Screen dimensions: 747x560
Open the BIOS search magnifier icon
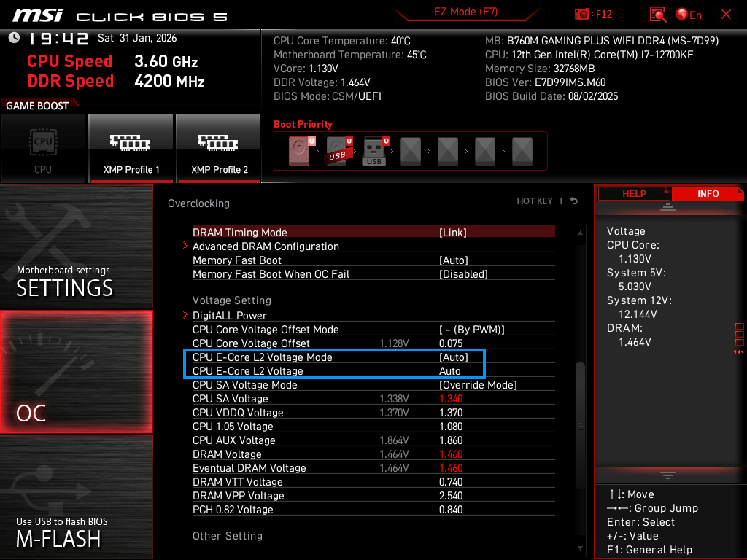click(657, 15)
